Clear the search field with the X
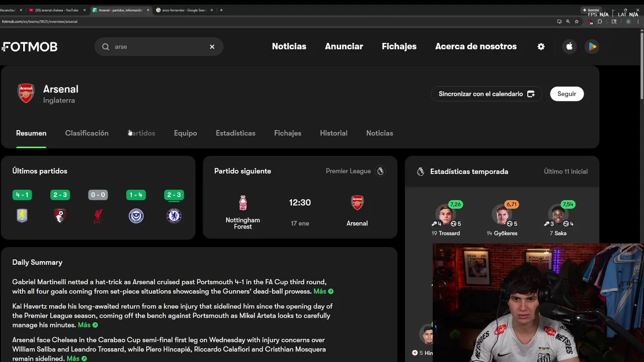The image size is (644, 362). pyautogui.click(x=212, y=47)
